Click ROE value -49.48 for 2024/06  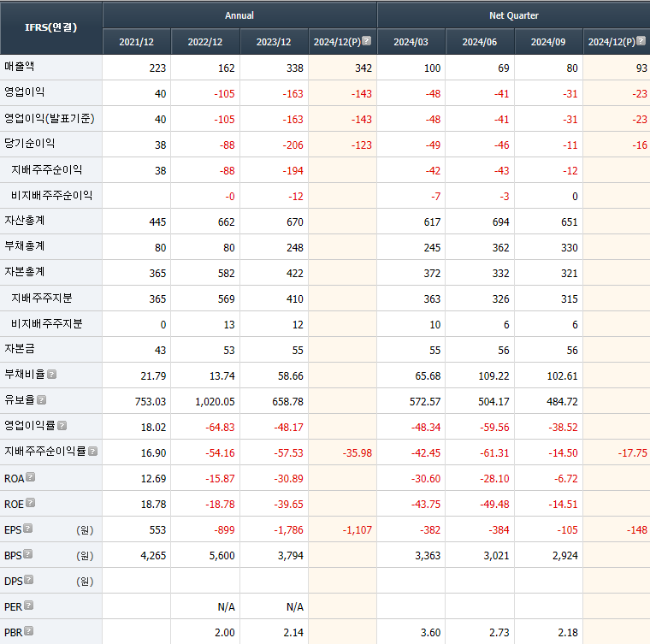coord(494,505)
